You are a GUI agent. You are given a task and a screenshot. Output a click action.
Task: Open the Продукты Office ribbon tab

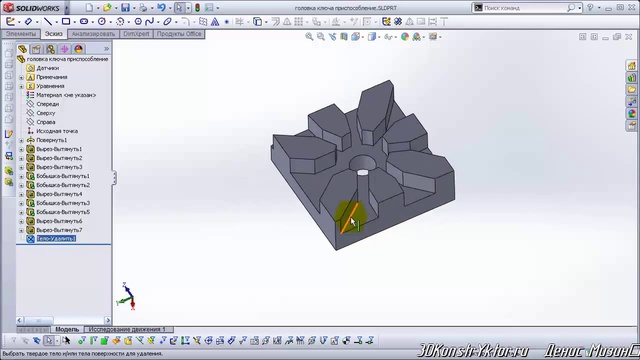coord(179,34)
